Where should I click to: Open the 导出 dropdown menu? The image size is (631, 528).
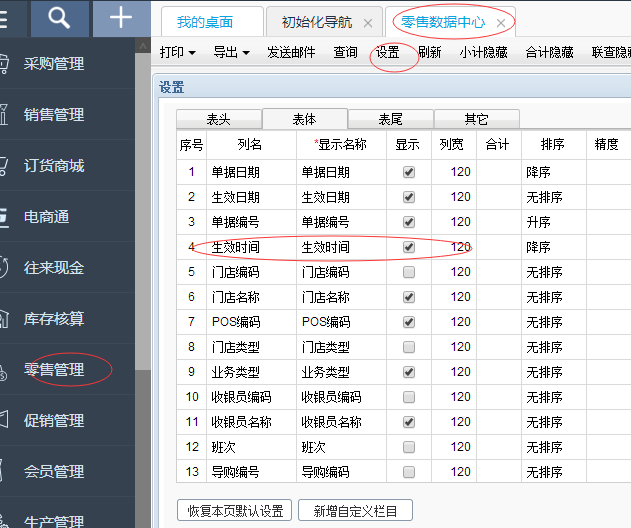(231, 52)
